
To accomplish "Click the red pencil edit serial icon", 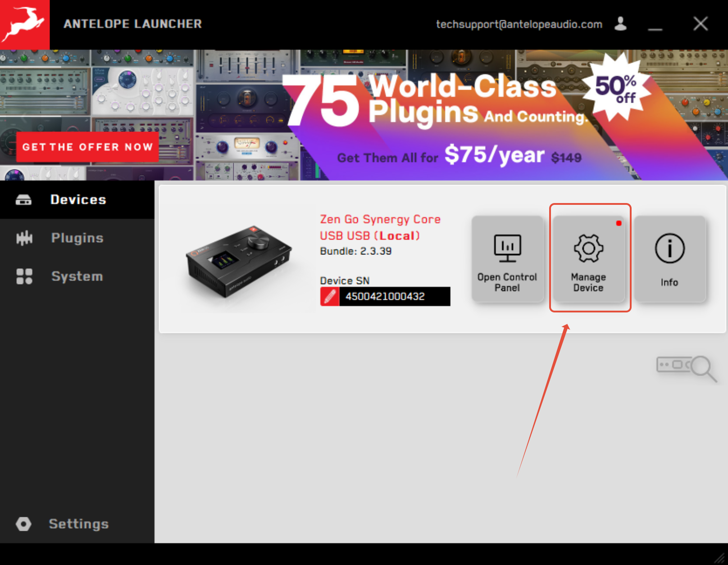I will tap(330, 296).
